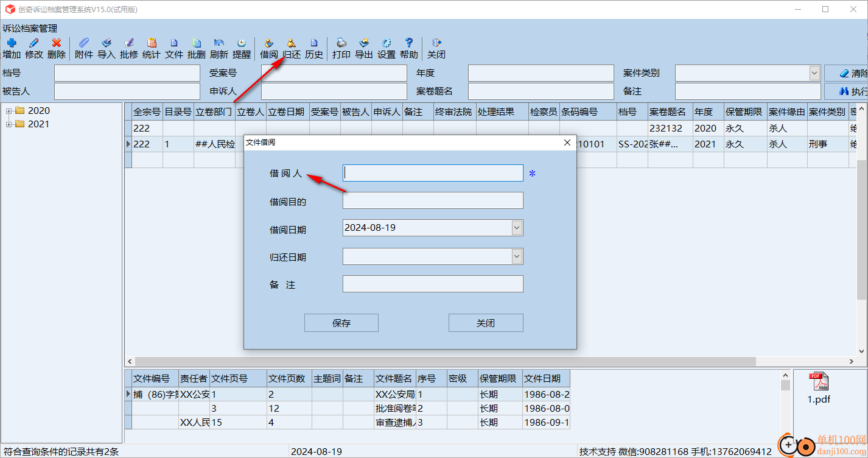Click the 批删 (batch delete) icon

(x=197, y=48)
